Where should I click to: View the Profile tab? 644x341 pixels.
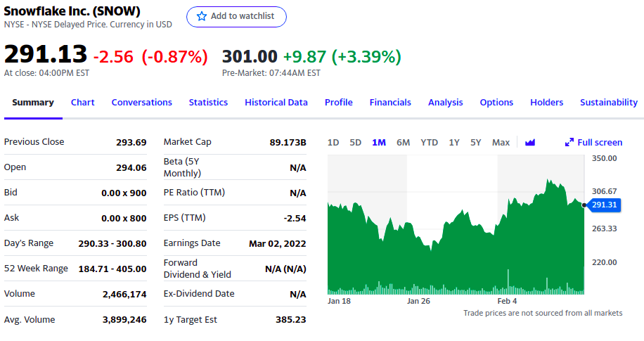(x=338, y=103)
